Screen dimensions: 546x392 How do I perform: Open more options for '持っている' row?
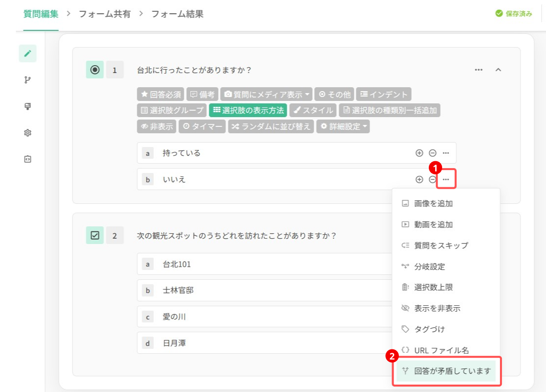pos(446,153)
